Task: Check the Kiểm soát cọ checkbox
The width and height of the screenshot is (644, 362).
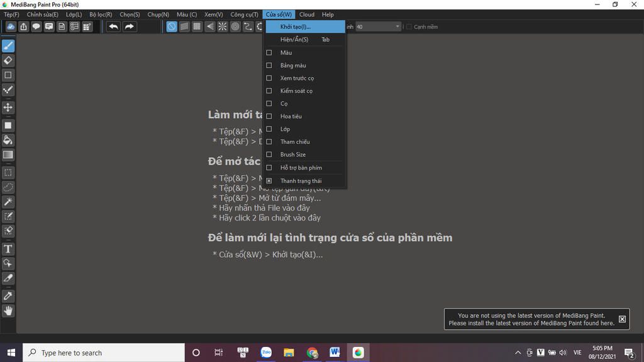Action: point(269,90)
